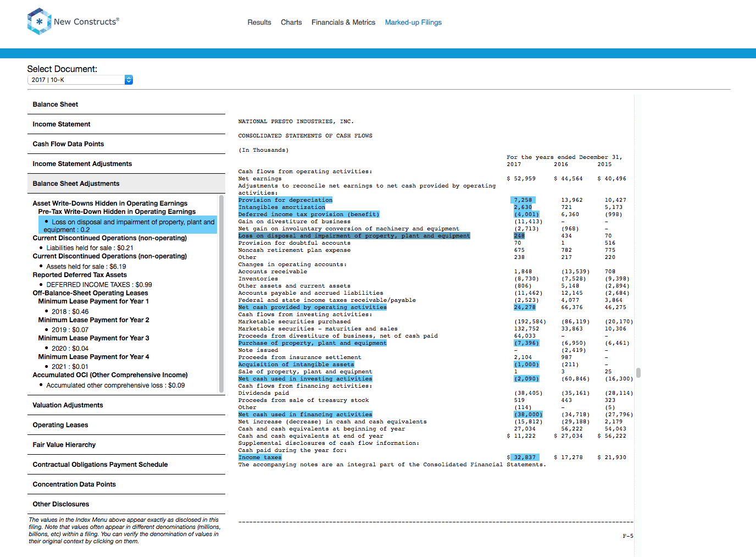Expand the Operating Leases section
Image resolution: width=756 pixels, height=557 pixels.
pos(126,425)
